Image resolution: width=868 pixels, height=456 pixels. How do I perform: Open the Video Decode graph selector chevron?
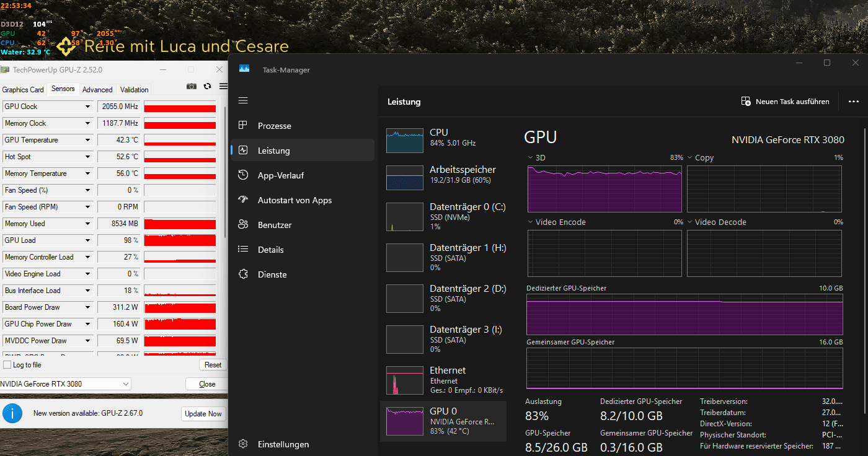(690, 222)
